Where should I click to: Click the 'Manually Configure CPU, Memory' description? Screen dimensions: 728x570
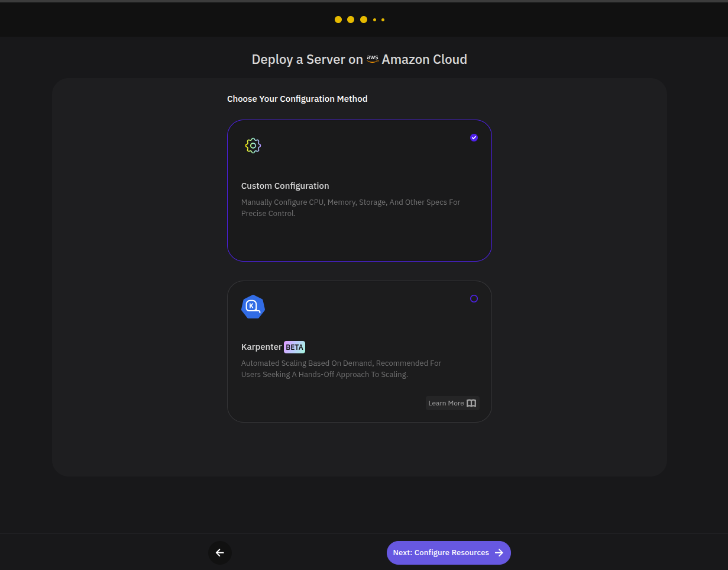[x=351, y=208]
